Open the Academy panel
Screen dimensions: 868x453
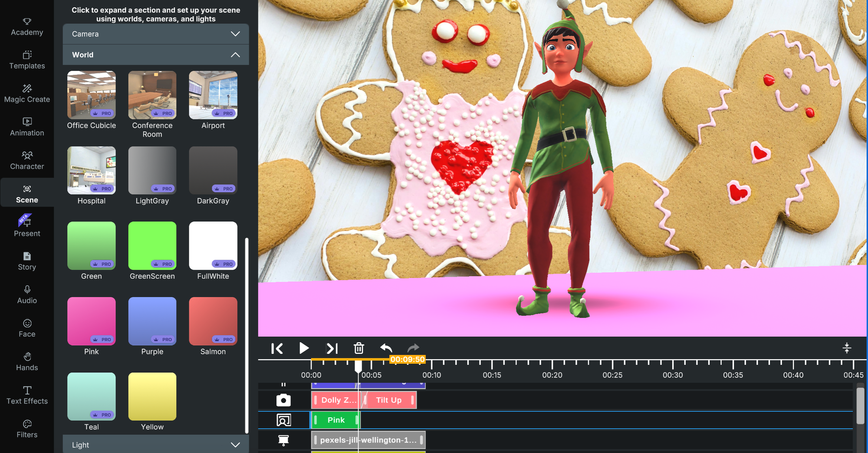pyautogui.click(x=26, y=26)
